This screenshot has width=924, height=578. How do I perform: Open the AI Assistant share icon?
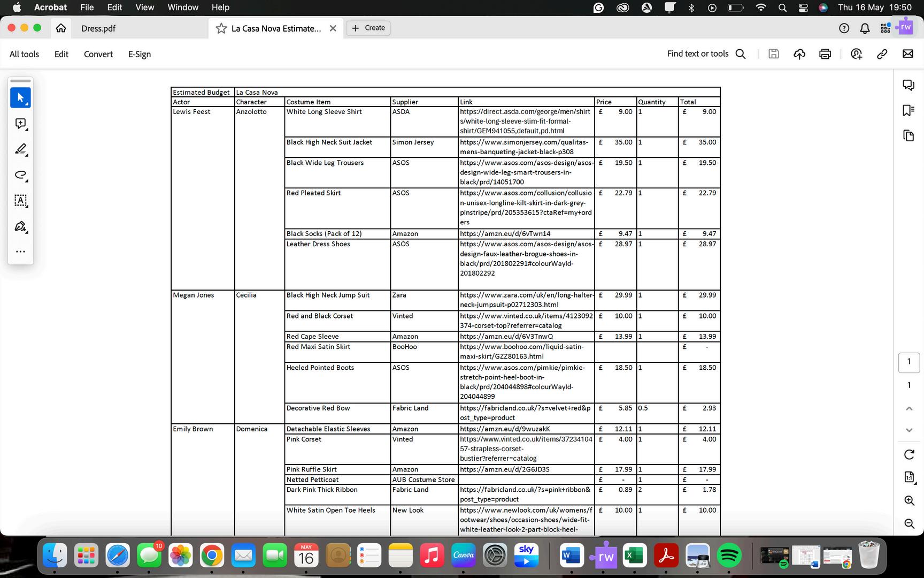coord(857,54)
